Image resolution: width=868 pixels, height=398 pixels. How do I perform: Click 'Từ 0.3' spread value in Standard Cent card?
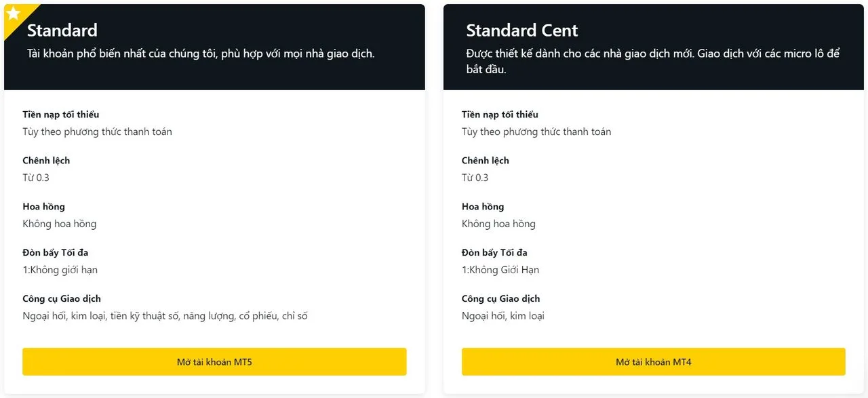click(x=475, y=178)
